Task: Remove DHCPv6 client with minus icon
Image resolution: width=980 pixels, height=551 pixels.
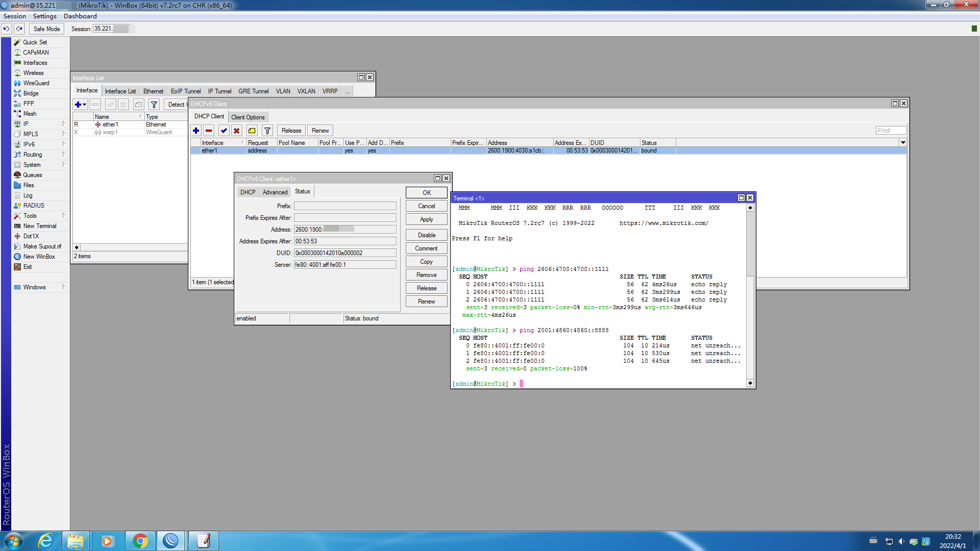Action: click(x=209, y=131)
